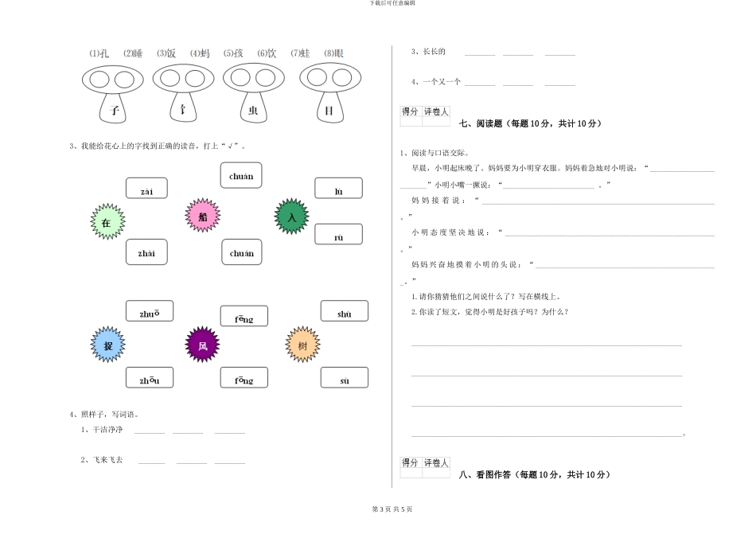The height and width of the screenshot is (534, 756).
Task: Click the mushroom stem labeled 虫
Action: tap(253, 108)
